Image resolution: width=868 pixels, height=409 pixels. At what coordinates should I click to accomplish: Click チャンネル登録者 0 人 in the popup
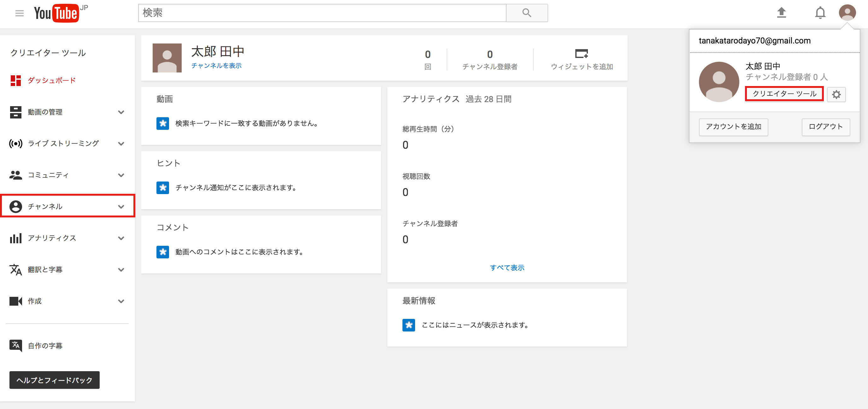coord(786,77)
